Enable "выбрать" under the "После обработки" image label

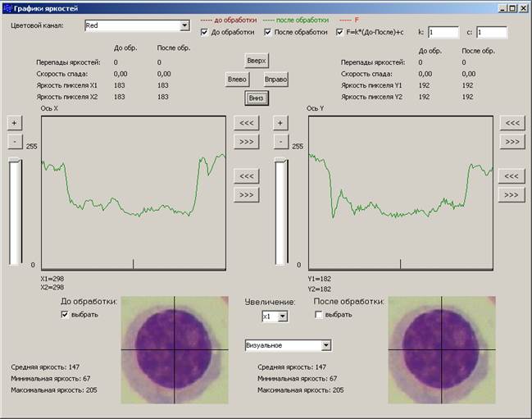coord(319,315)
